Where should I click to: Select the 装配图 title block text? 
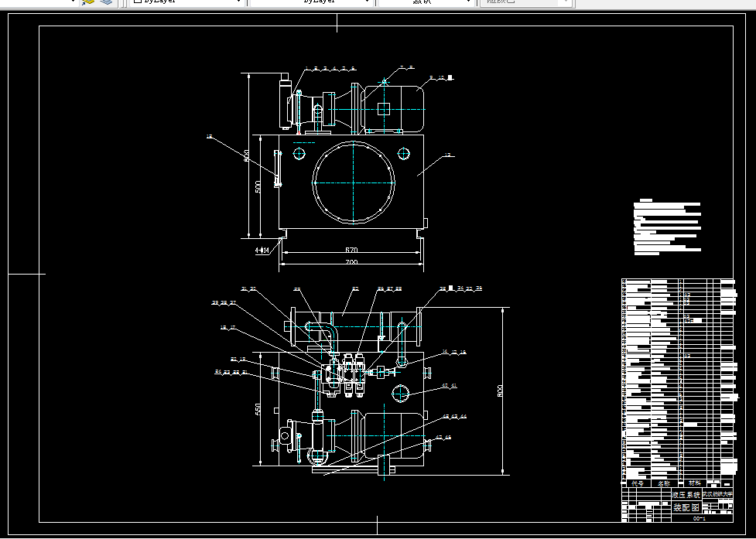686,508
